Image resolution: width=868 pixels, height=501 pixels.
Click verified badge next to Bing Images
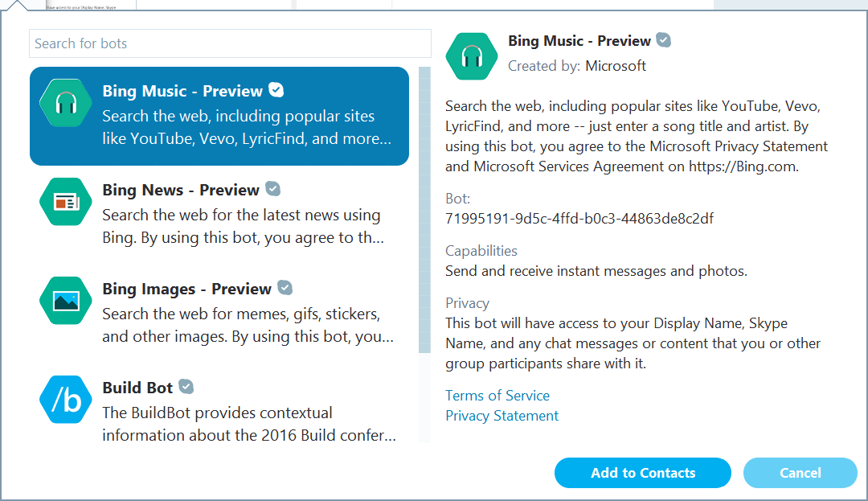click(285, 288)
